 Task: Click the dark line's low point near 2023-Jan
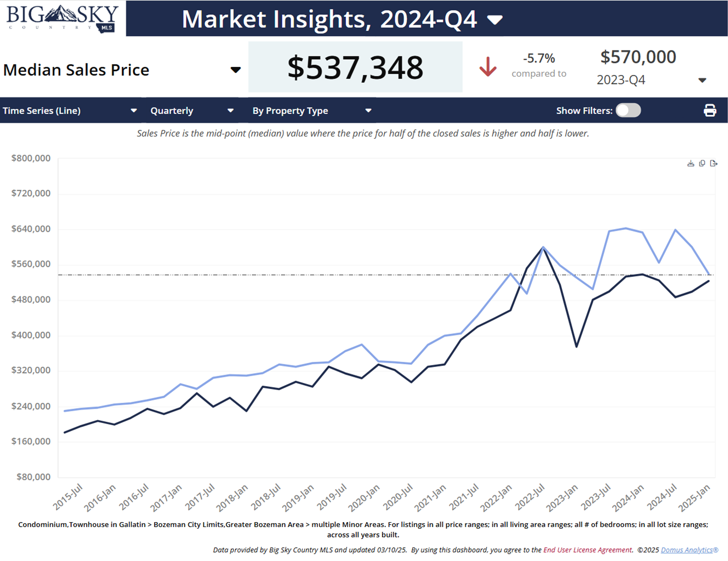[x=576, y=346]
